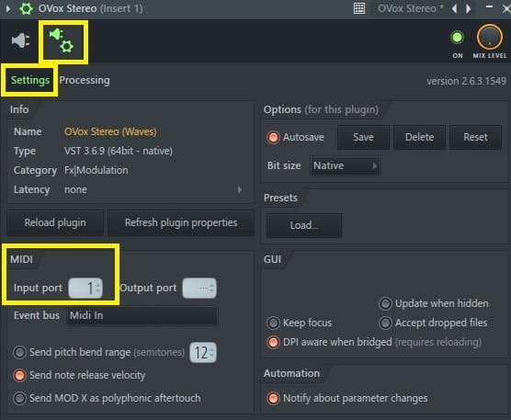
Task: Toggle the Autosave option
Action: 295,137
